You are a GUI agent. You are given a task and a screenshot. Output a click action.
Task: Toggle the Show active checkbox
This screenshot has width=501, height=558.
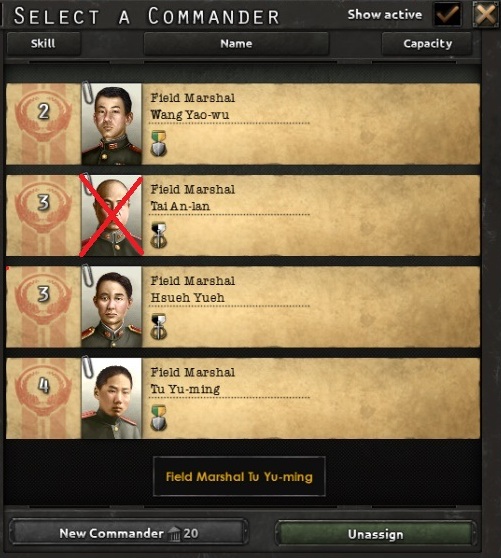447,14
